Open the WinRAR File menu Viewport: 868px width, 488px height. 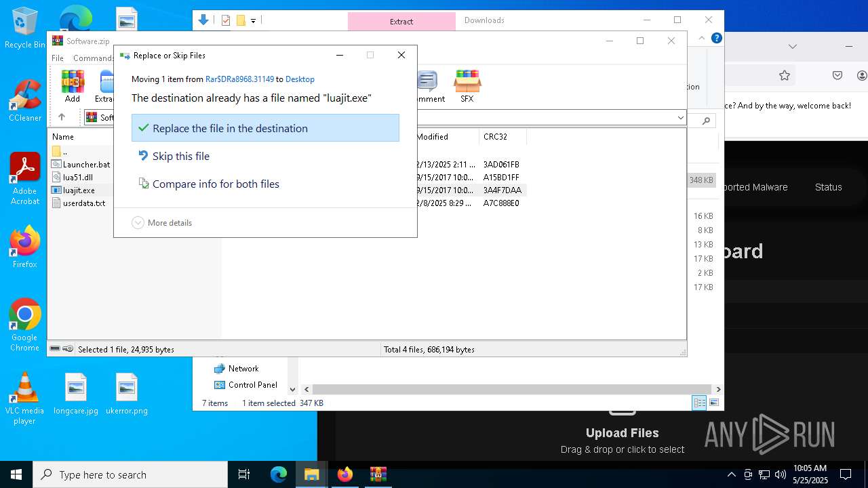58,58
